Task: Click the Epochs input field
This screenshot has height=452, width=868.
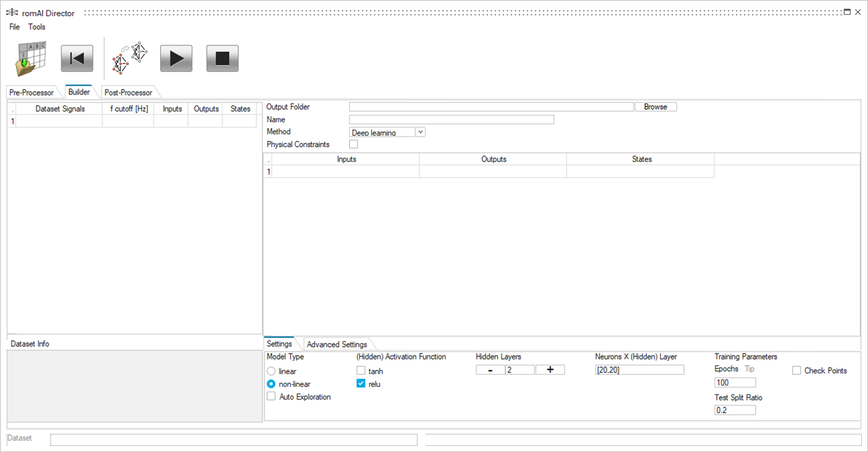Action: click(x=735, y=383)
